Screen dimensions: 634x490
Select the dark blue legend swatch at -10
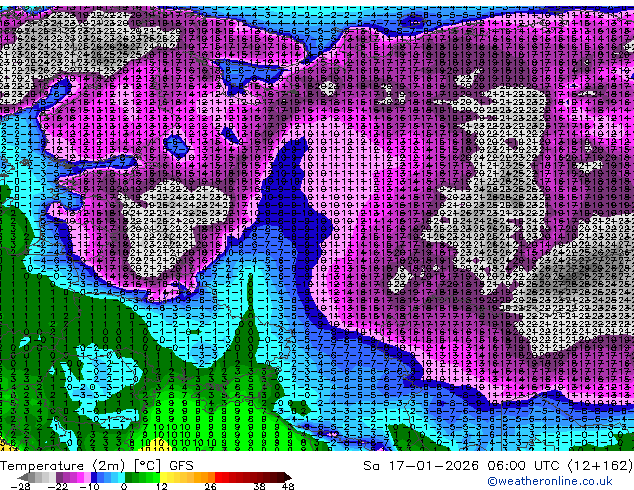(94, 477)
